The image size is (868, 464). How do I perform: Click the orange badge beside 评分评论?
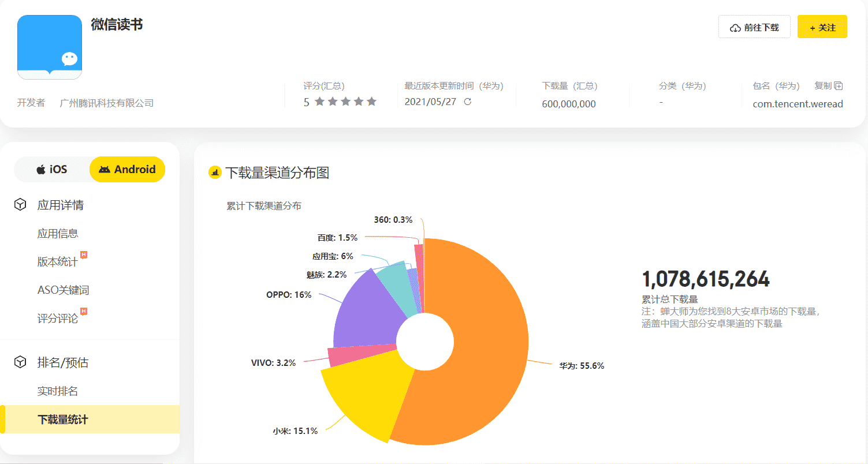click(84, 311)
